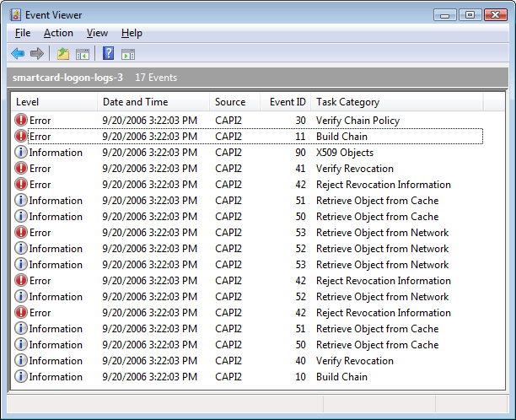Select the Verify Revocation error event 41
The image size is (516, 420).
[x=249, y=169]
